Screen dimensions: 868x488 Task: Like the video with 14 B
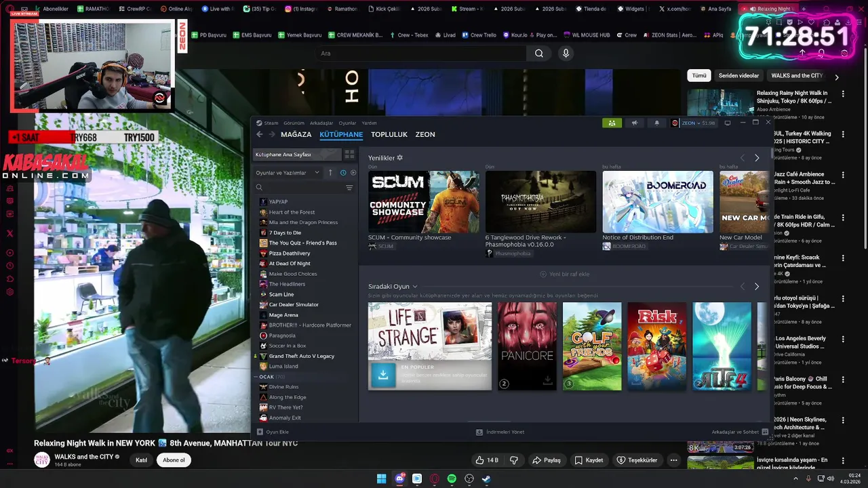487,460
